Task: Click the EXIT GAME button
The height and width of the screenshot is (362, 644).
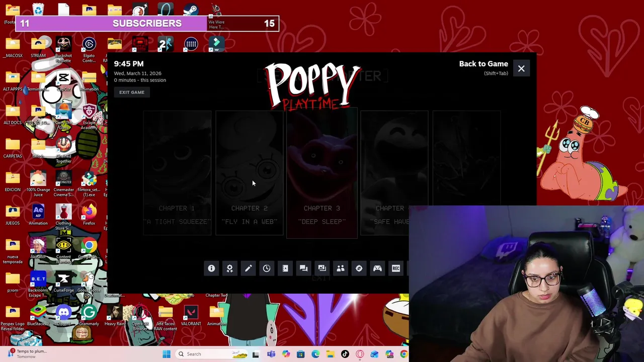Action: click(132, 92)
